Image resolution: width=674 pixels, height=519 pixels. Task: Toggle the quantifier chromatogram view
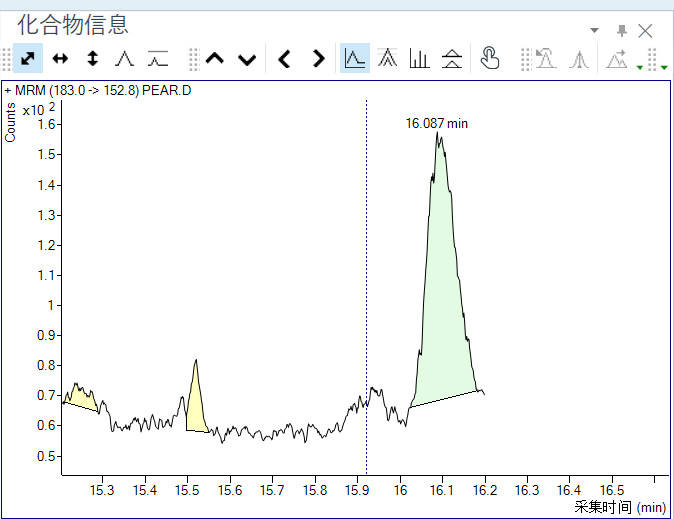[x=355, y=58]
